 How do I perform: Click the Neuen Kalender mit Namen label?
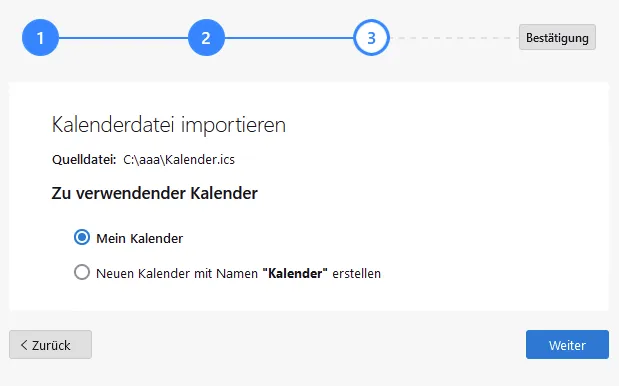[177, 273]
